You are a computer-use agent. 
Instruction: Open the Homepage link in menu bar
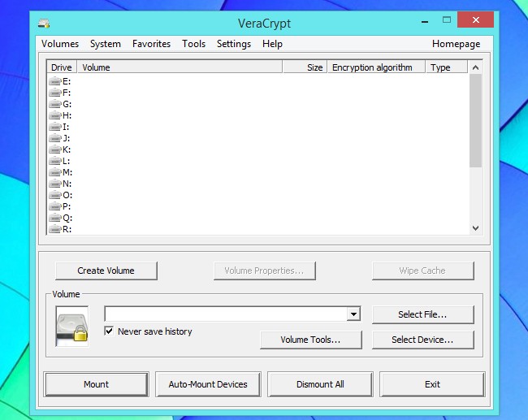(456, 44)
